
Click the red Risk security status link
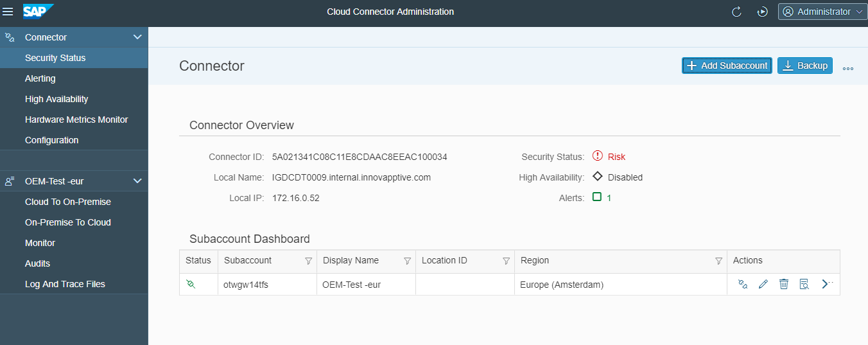point(616,157)
